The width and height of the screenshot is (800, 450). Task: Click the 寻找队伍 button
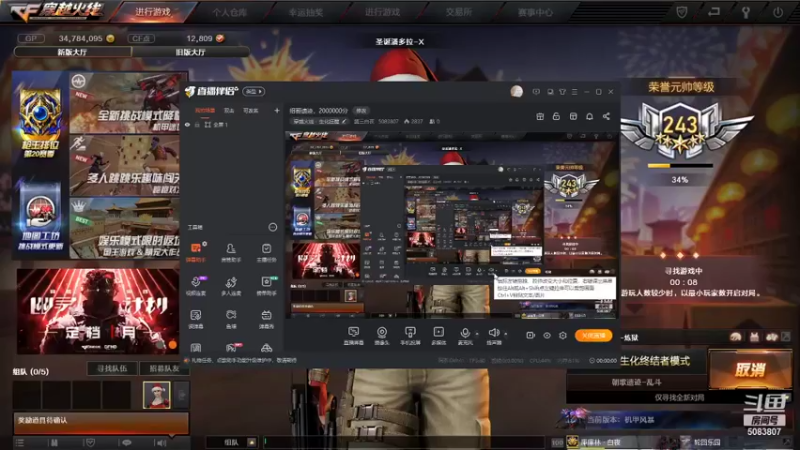point(112,368)
